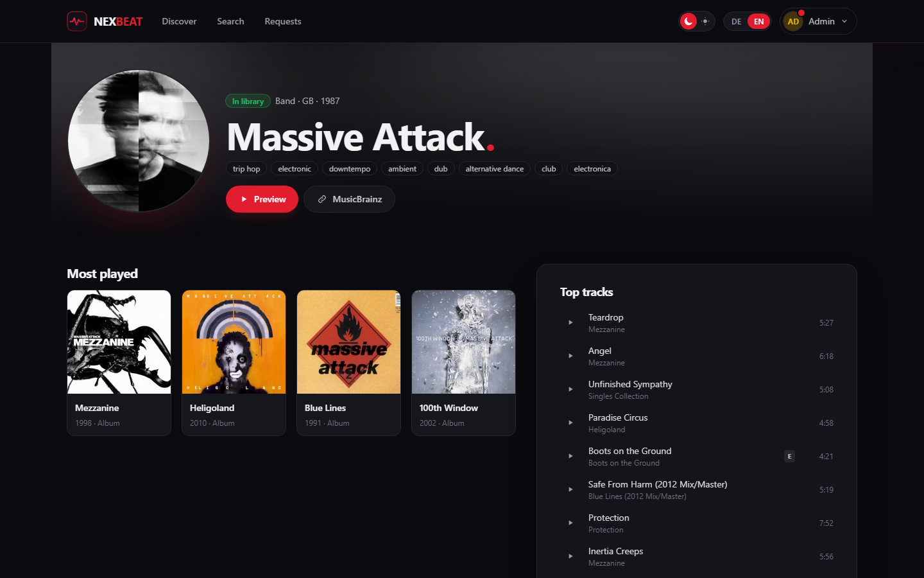924x578 pixels.
Task: Click the Blue Lines (2012 Mix/Master) subtitle
Action: point(637,496)
